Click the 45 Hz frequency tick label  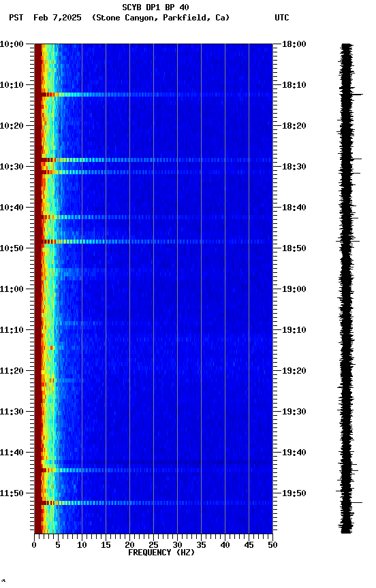point(249,545)
